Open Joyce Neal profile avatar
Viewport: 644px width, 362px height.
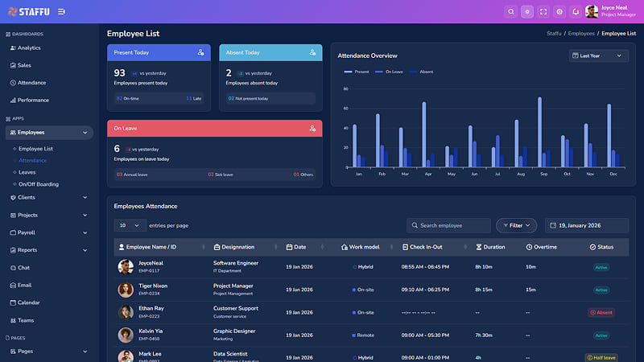tap(592, 12)
